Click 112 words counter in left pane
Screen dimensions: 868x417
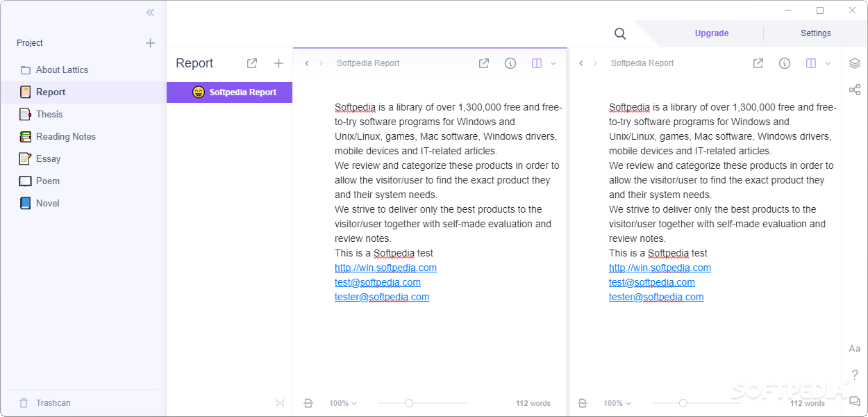pos(533,403)
